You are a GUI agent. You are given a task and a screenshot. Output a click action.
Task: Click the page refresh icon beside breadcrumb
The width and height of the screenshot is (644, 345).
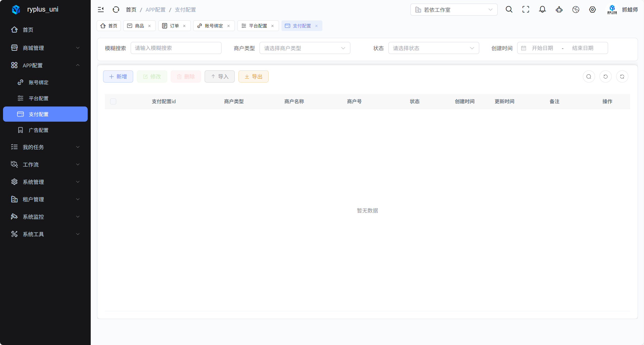click(116, 10)
